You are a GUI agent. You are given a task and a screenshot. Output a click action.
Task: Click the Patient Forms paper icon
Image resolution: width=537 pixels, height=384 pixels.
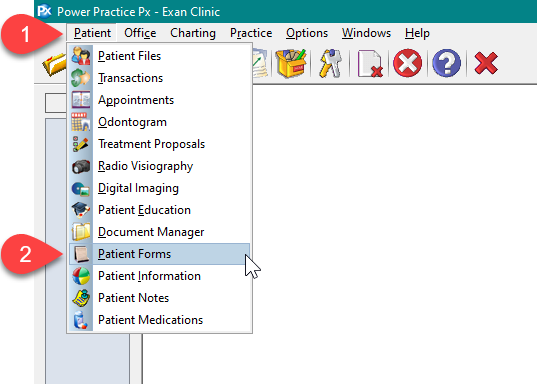pyautogui.click(x=81, y=254)
